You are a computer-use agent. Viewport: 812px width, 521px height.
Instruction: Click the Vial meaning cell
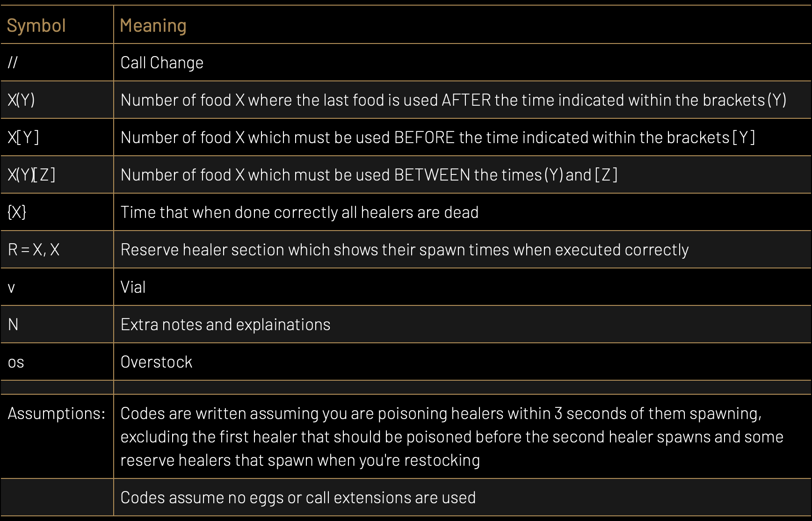click(x=133, y=287)
